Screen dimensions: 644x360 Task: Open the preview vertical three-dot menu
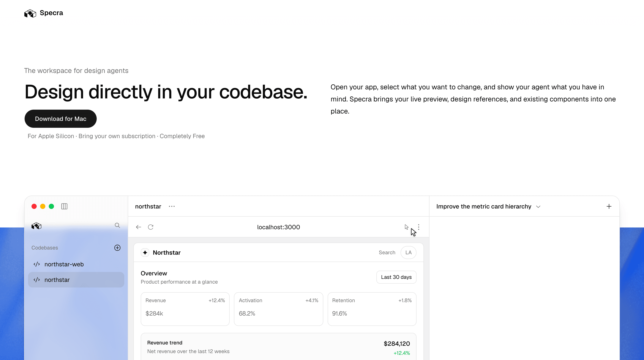[x=419, y=227]
